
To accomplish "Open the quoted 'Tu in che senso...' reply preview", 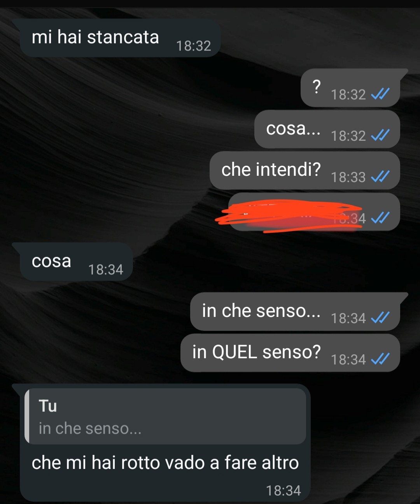I will coord(165,416).
